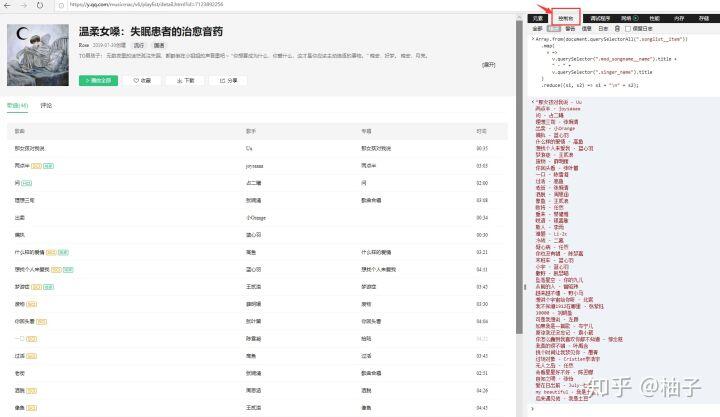Open the playlist cover artwork
This screenshot has width=720, height=417.
coord(38,55)
